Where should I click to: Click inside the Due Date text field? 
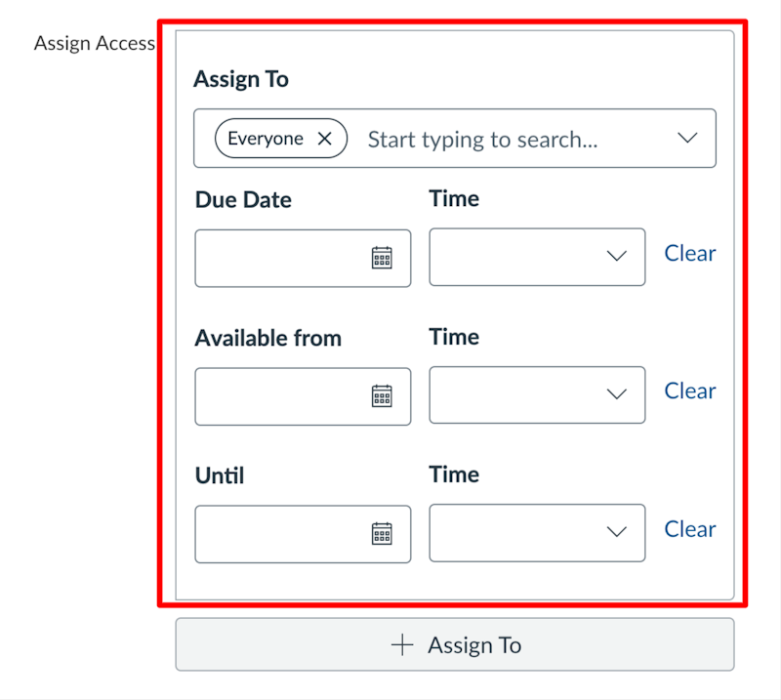click(303, 258)
